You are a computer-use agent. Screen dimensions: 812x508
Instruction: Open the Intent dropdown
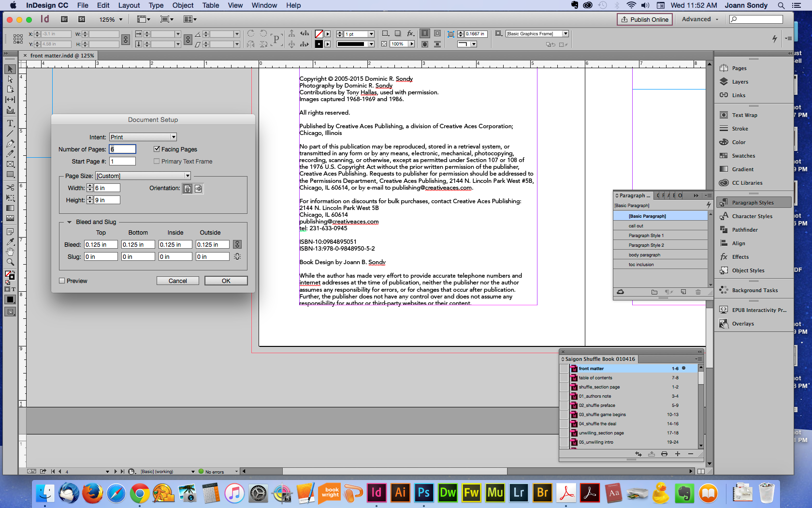[143, 137]
